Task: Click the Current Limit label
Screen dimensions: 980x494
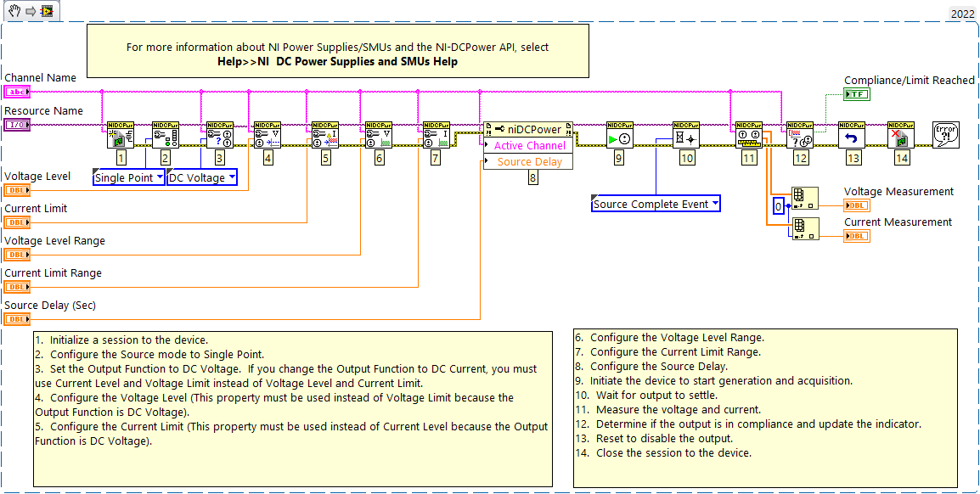Action: coord(36,209)
